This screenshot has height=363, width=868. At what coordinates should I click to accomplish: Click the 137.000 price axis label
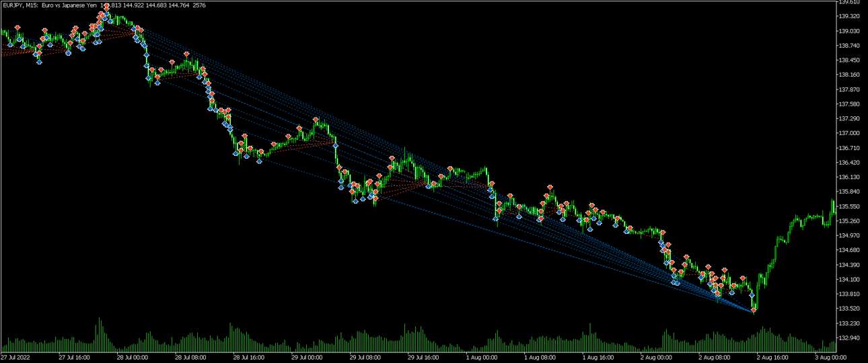848,133
